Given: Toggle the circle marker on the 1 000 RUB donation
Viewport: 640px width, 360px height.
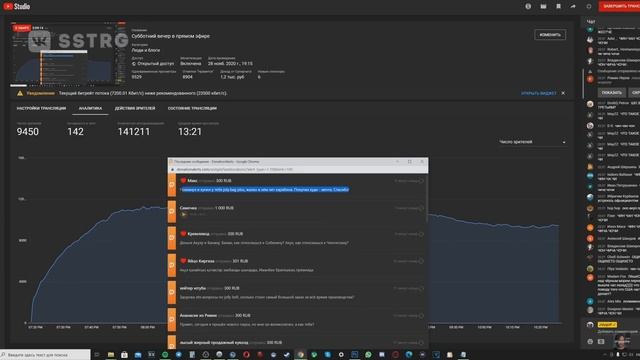Looking at the screenshot, I should 421,208.
